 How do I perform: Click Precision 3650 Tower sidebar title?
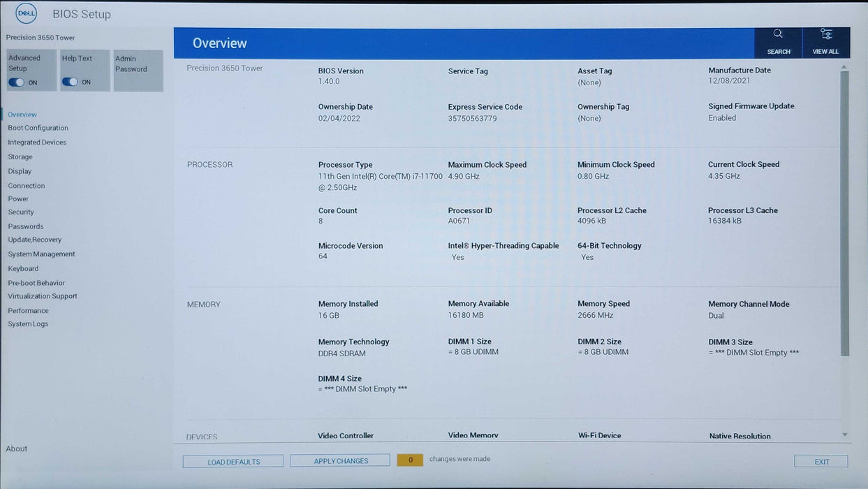click(41, 38)
